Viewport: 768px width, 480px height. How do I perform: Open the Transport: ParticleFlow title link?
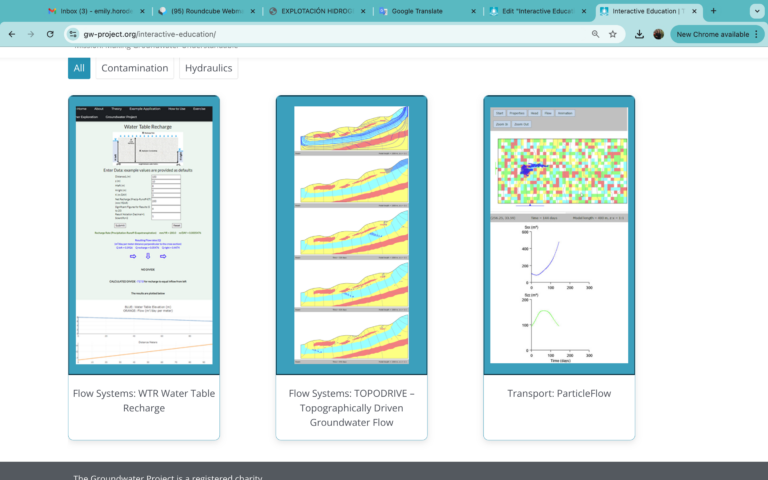click(558, 393)
